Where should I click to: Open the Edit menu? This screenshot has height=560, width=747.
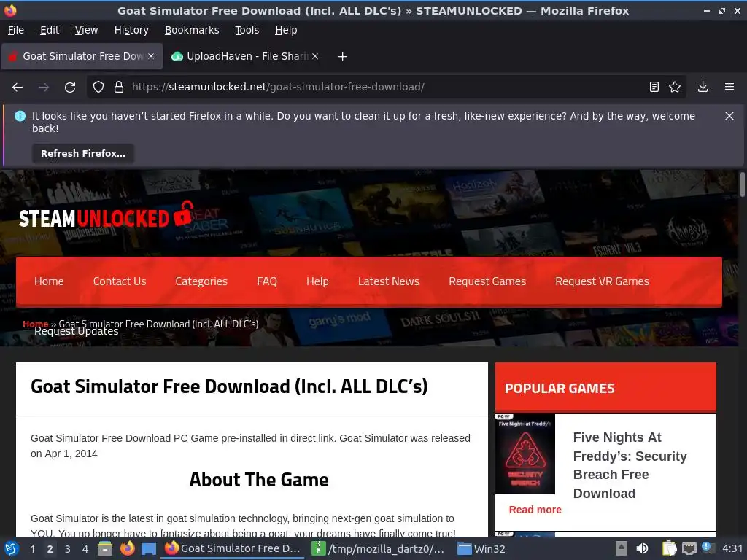(50, 30)
